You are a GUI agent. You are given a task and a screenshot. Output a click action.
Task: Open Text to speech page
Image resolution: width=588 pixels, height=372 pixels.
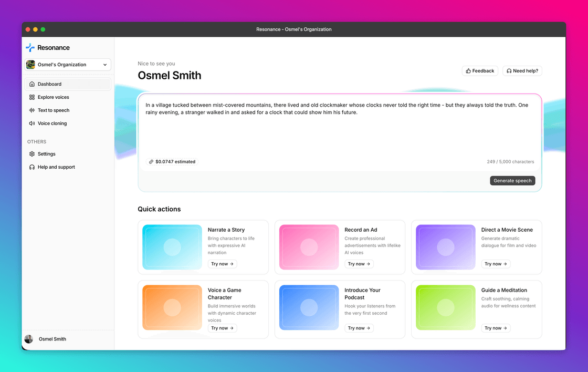pyautogui.click(x=68, y=110)
